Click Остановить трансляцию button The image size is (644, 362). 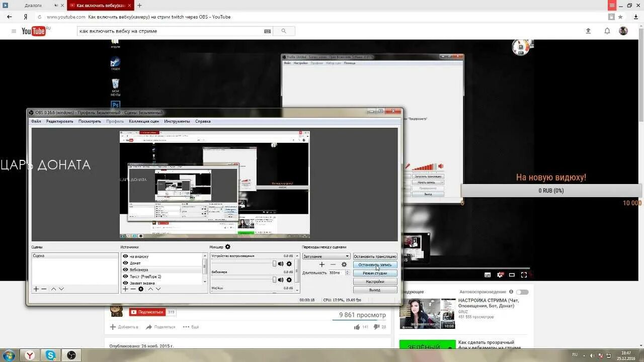(x=375, y=256)
